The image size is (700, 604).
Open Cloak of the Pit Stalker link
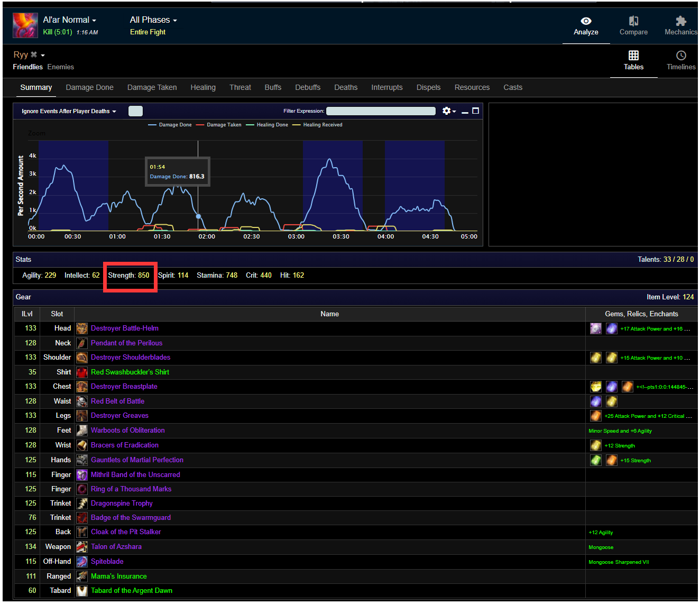[126, 532]
